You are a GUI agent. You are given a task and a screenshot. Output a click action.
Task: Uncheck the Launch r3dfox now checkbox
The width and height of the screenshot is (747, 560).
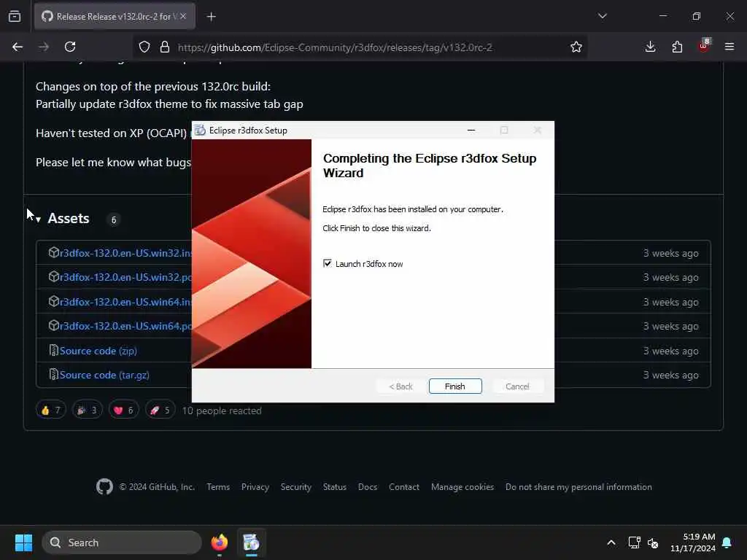pos(328,263)
